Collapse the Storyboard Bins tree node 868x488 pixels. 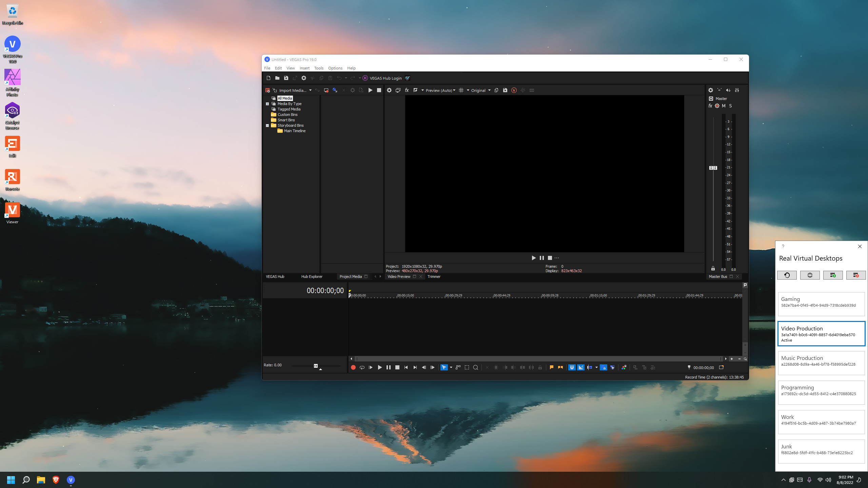tap(268, 125)
